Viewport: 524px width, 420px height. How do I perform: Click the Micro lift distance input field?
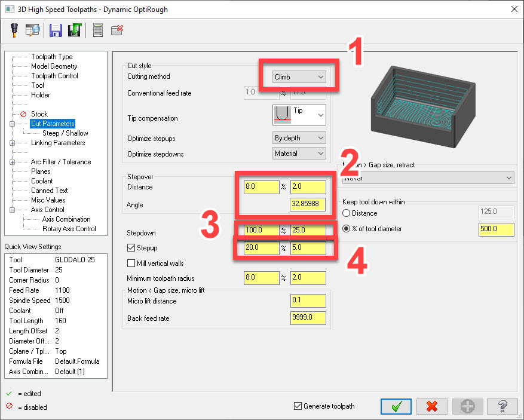point(308,302)
